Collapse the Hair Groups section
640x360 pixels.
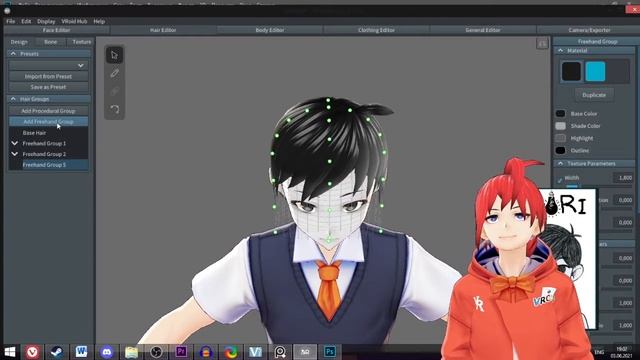point(13,99)
